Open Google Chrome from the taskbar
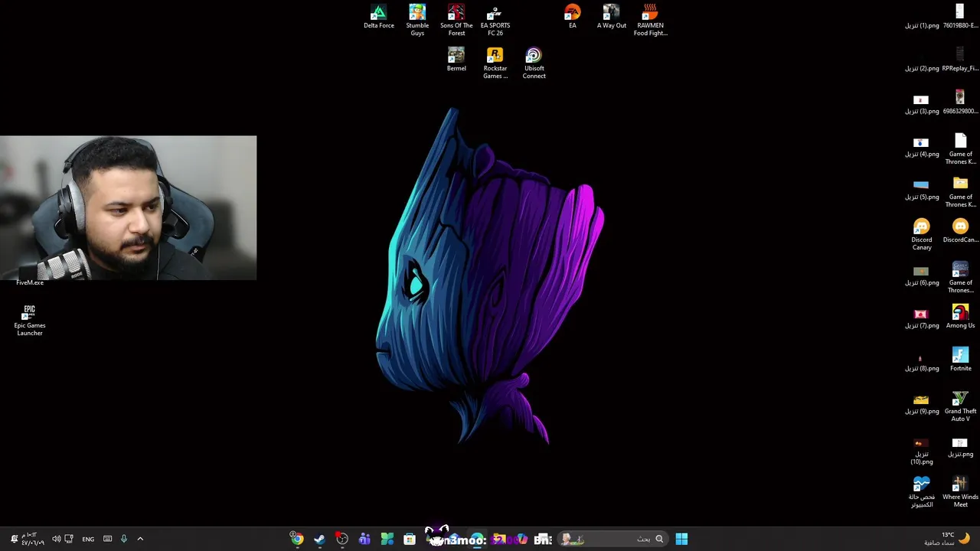 tap(296, 539)
